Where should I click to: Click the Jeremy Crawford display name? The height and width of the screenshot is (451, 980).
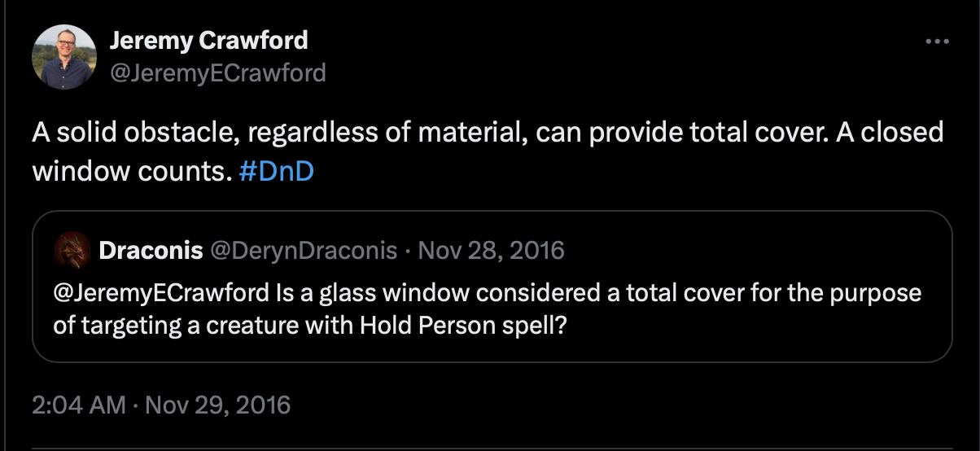[x=208, y=40]
